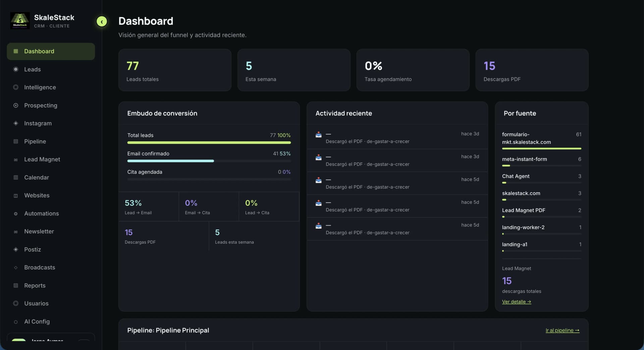Screen dimensions: 644x350
Task: Click the Prospecting crosshair icon
Action: coord(16,105)
